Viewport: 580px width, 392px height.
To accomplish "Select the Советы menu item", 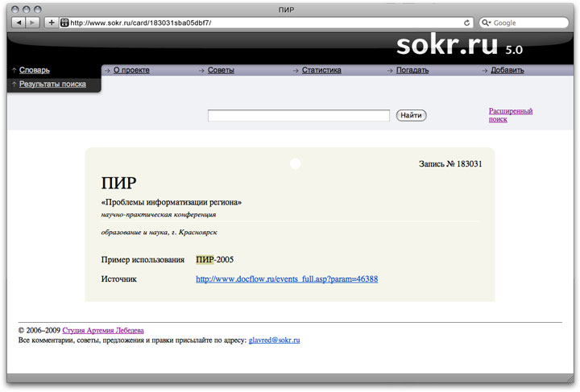I will coord(221,70).
